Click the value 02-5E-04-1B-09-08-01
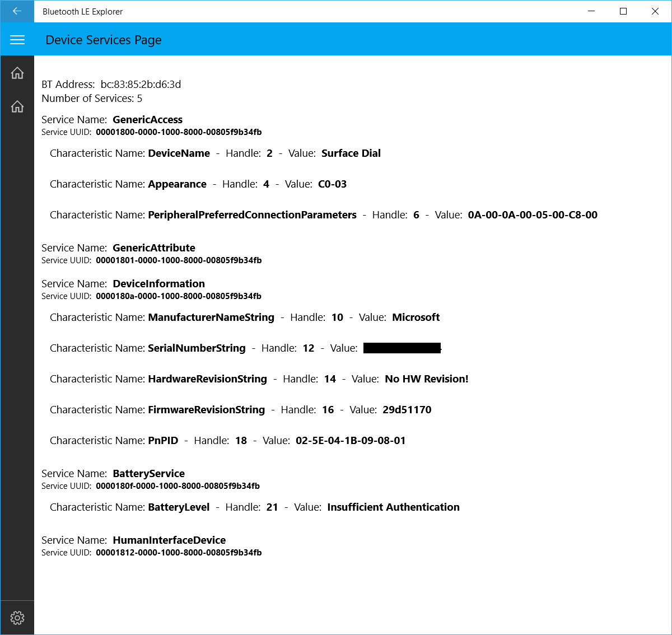This screenshot has height=635, width=672. point(351,441)
